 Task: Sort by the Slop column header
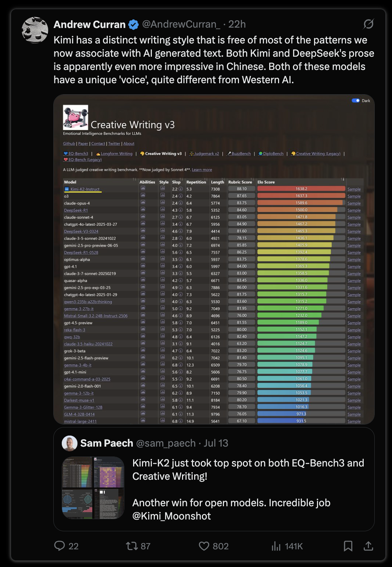point(177,182)
